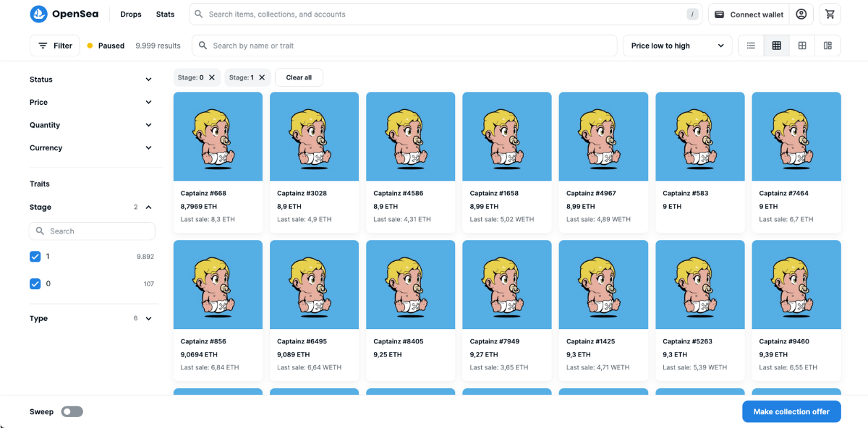Expand the Price filter section
The image size is (868, 428).
[92, 102]
